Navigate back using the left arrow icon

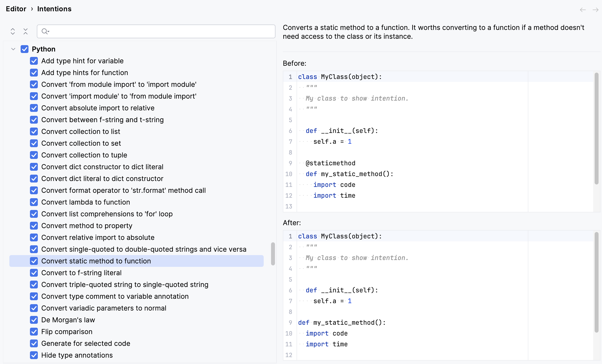coord(582,10)
